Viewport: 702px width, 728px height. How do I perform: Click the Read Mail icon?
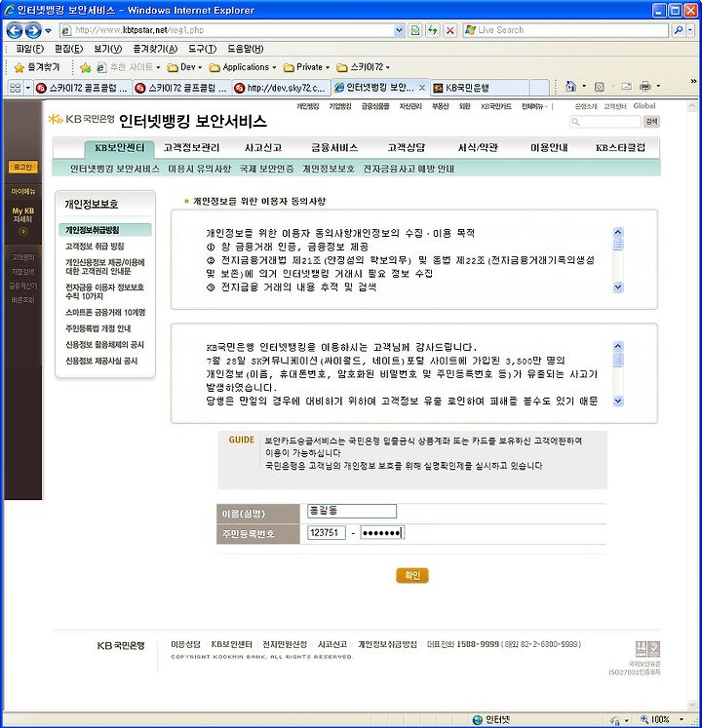click(626, 87)
